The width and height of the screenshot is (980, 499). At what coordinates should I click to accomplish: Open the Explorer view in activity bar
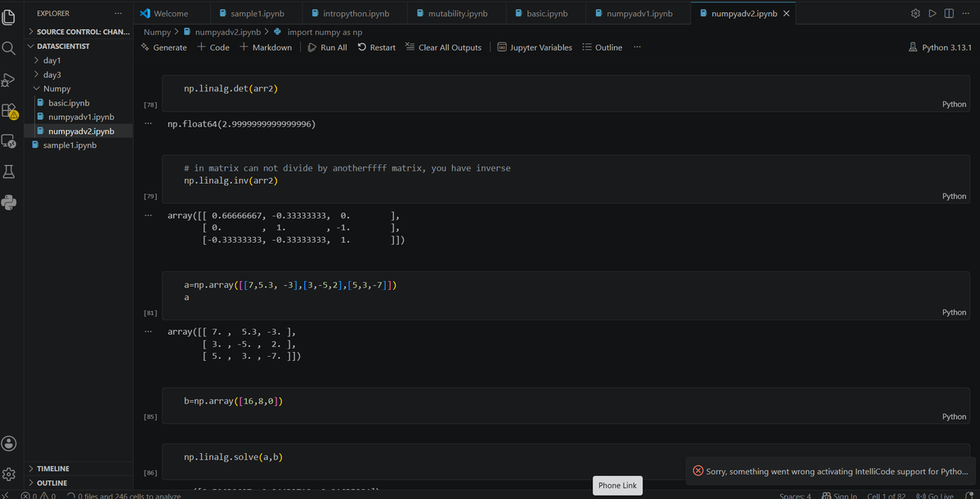point(9,17)
